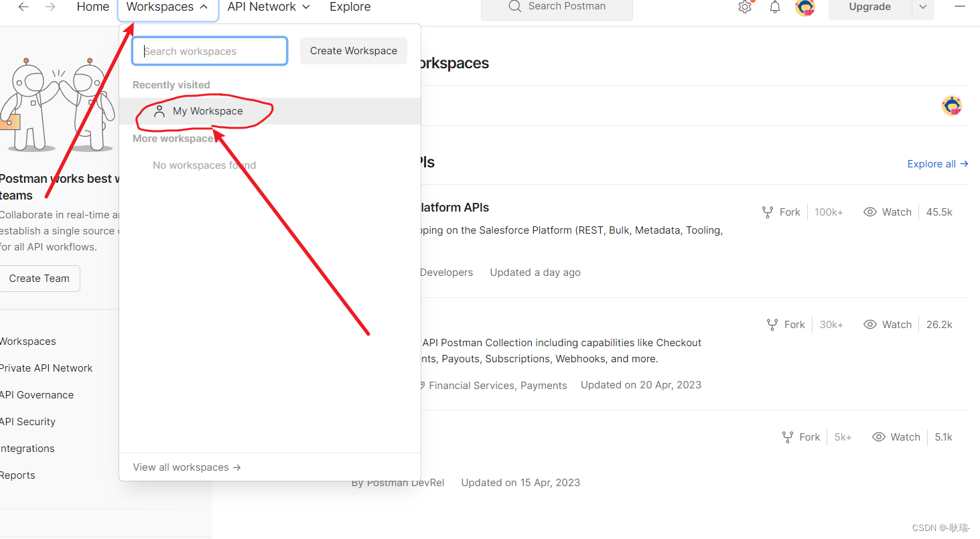
Task: Go forward with the right arrow icon
Action: pyautogui.click(x=50, y=7)
